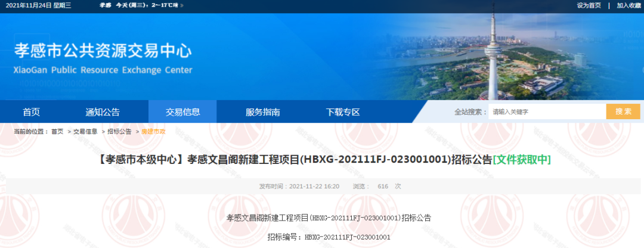Click the orange 搜索 button

623,111
